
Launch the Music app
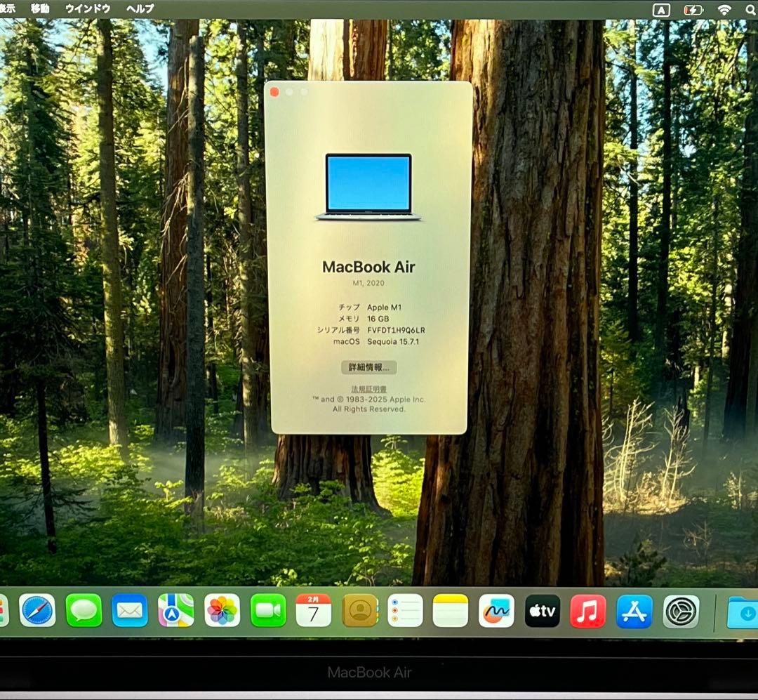tap(587, 612)
